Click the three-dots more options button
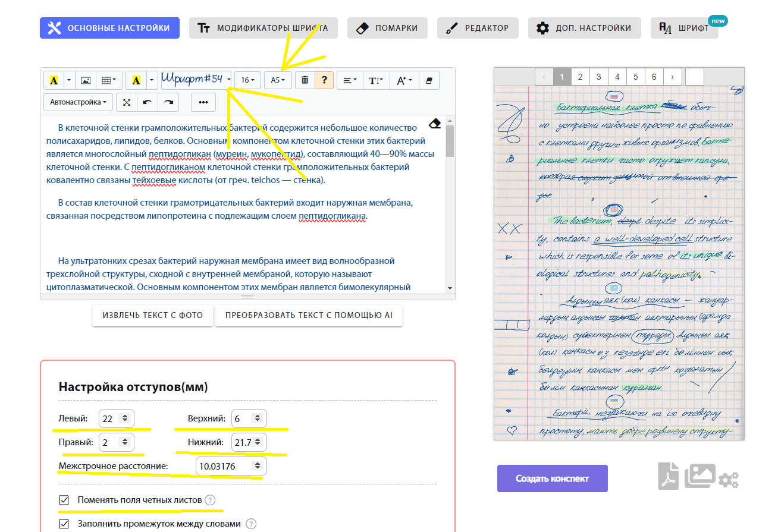Screen dimensions: 778x532 coord(203,102)
